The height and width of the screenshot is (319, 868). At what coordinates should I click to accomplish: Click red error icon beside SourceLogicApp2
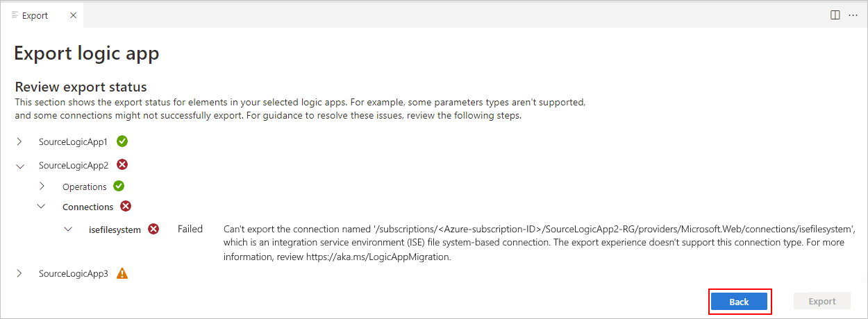(122, 165)
